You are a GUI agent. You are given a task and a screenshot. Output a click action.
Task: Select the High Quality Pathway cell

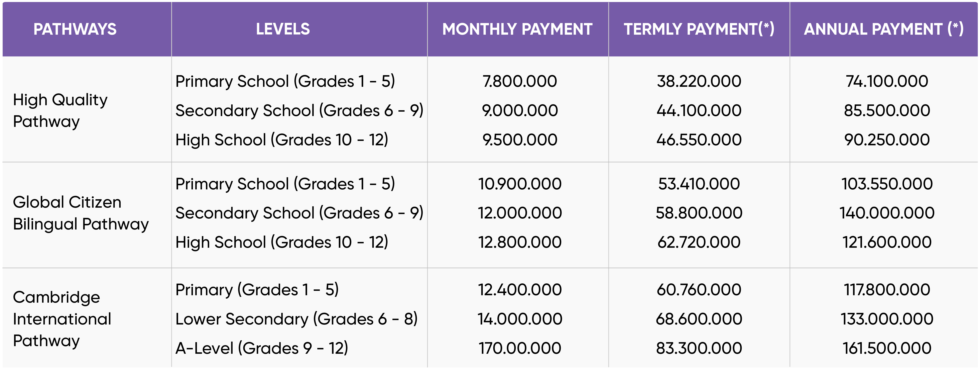pyautogui.click(x=60, y=110)
